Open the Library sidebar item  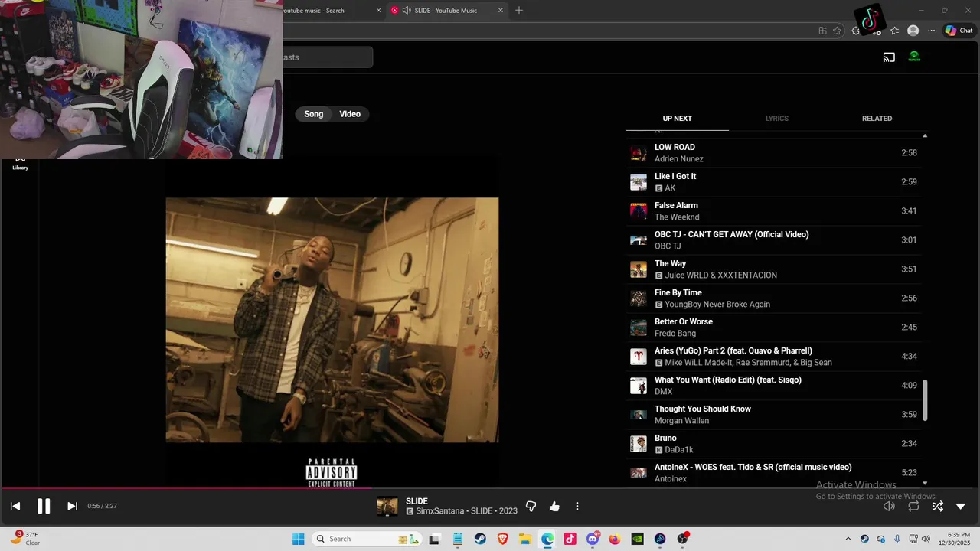pyautogui.click(x=20, y=164)
